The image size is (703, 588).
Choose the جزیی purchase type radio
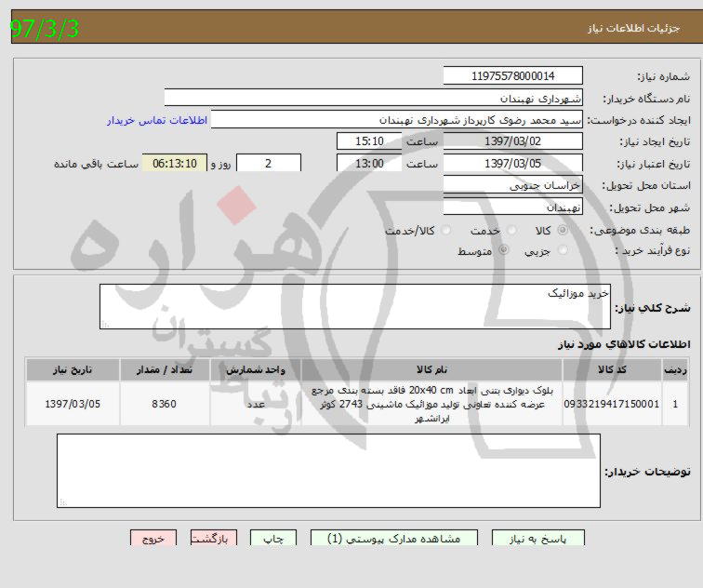(563, 250)
